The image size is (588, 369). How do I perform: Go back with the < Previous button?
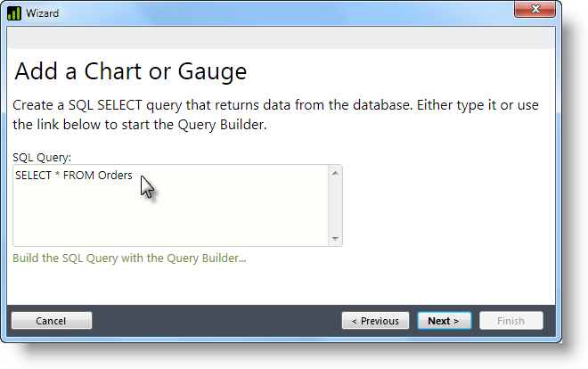click(375, 321)
